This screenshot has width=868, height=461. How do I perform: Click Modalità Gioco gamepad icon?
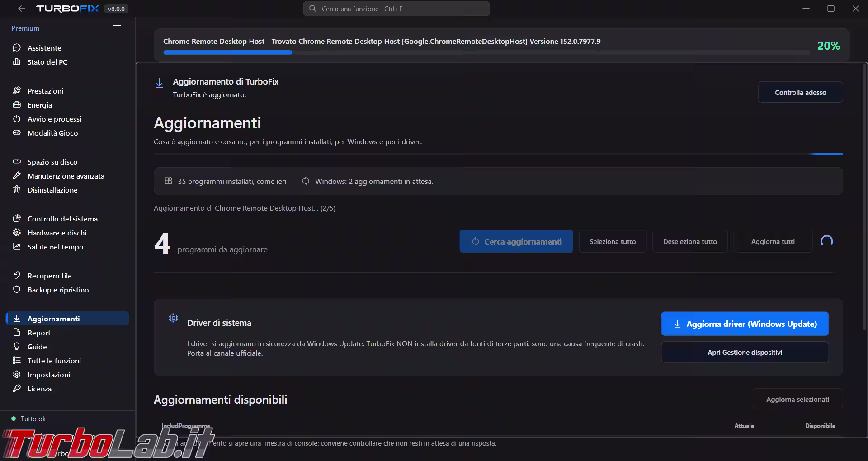17,133
